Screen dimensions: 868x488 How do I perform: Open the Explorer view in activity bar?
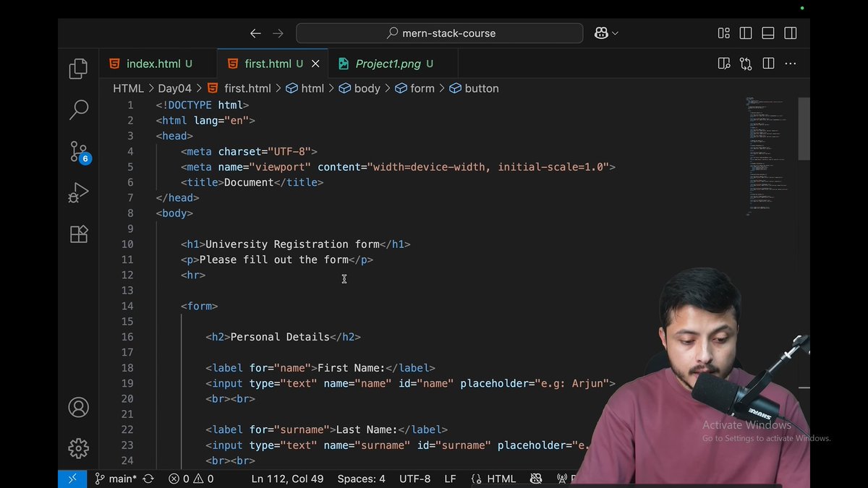79,69
